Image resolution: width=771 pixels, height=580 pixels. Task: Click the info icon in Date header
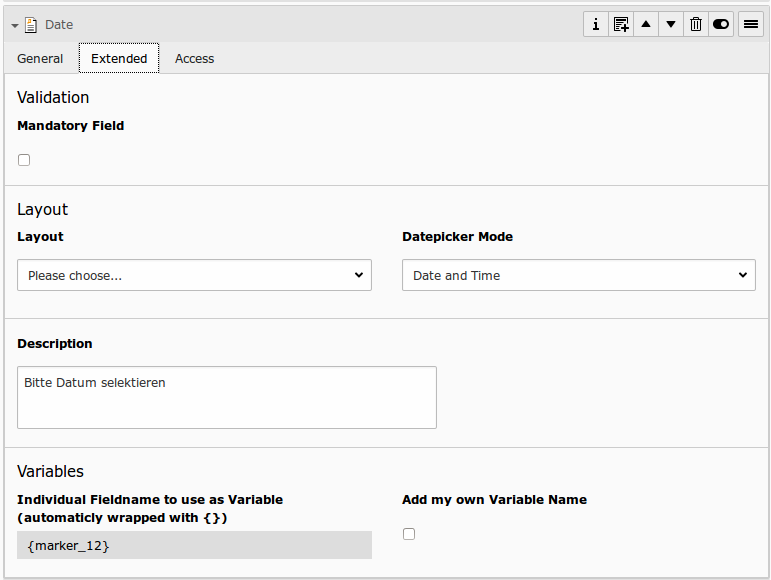coord(596,25)
